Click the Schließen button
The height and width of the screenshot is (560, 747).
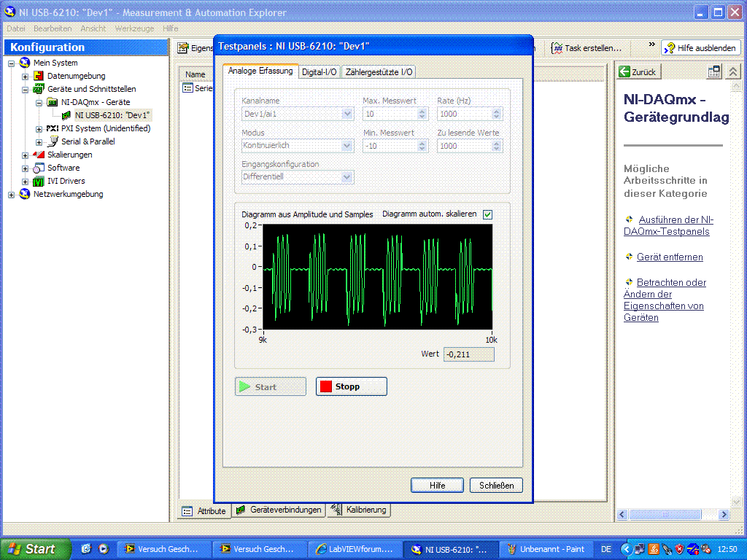[x=496, y=486]
